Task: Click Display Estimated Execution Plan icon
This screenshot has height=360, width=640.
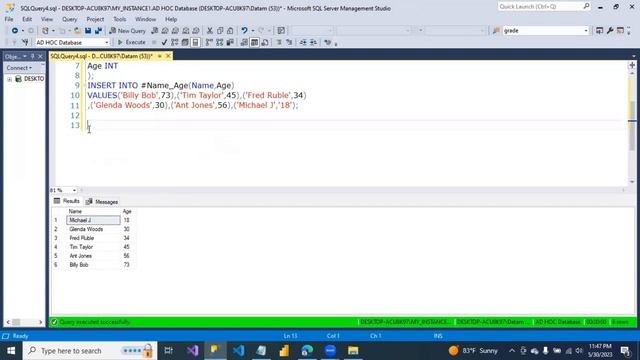Action: tap(175, 42)
